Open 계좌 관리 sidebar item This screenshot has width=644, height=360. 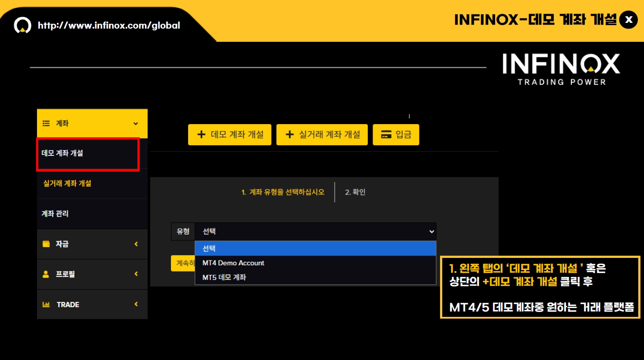point(92,214)
